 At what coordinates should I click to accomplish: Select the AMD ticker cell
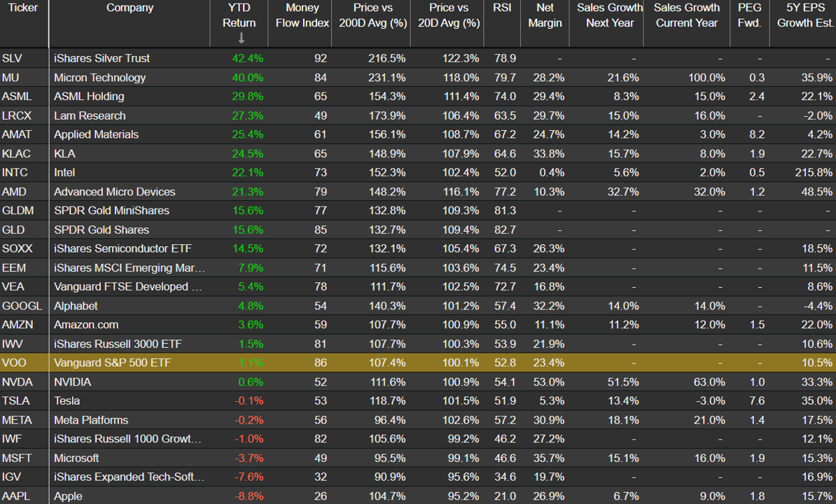point(14,192)
